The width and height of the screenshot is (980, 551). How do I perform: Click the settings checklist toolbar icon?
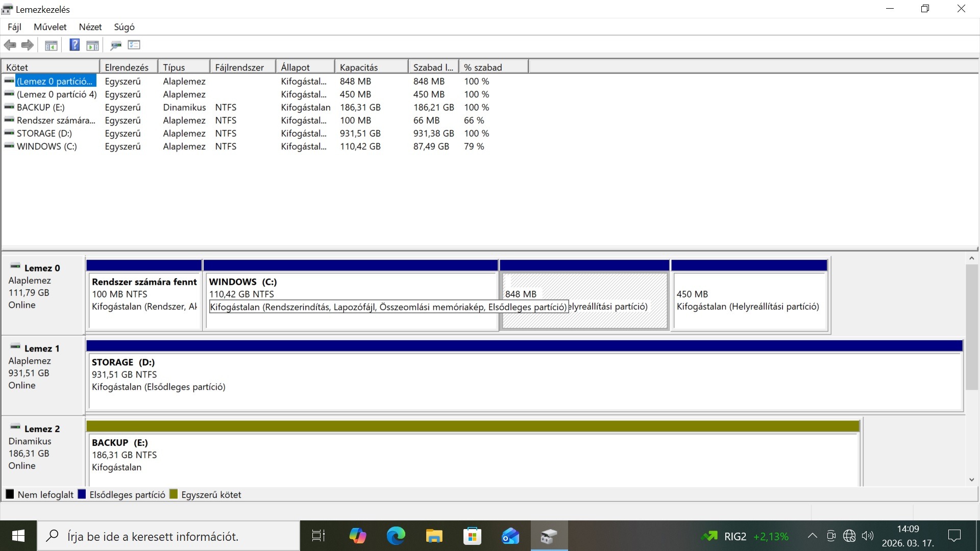134,45
